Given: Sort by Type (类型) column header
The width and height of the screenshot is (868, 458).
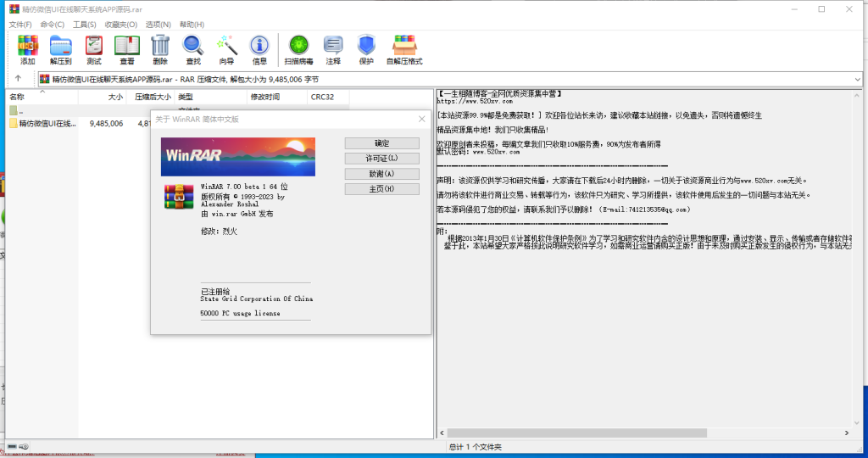Looking at the screenshot, I should [x=210, y=97].
